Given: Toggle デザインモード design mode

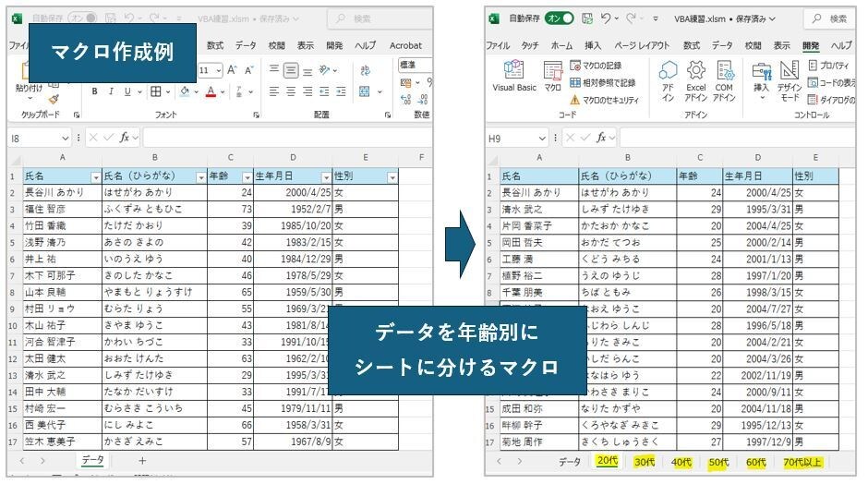Looking at the screenshot, I should pyautogui.click(x=790, y=81).
